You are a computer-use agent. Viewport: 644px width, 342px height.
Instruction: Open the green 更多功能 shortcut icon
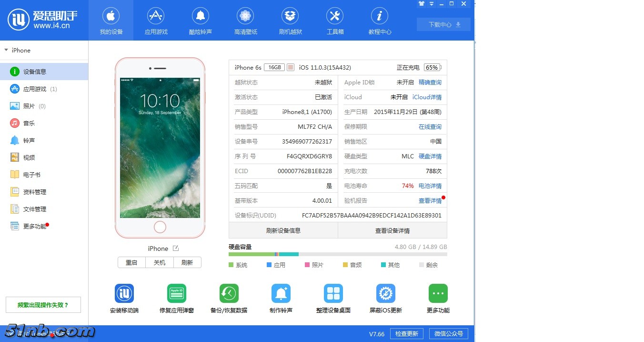pyautogui.click(x=438, y=293)
